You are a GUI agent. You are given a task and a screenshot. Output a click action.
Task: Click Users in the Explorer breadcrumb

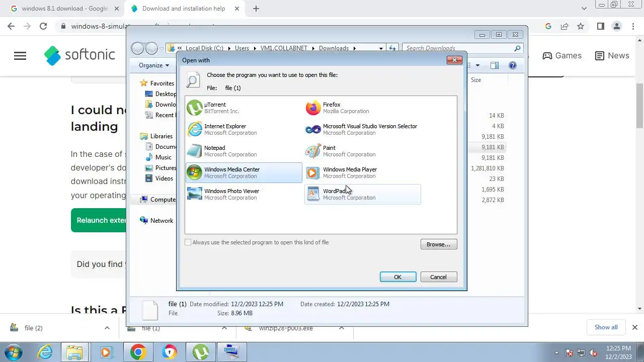coord(242,48)
